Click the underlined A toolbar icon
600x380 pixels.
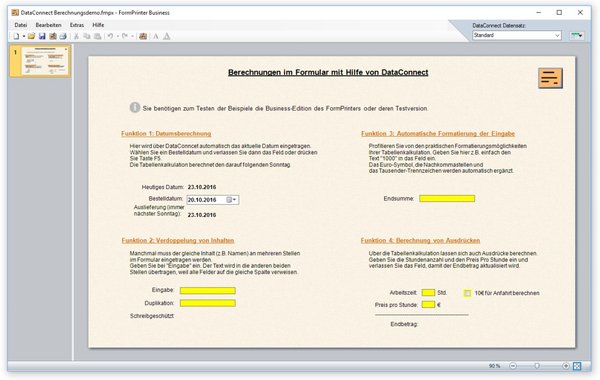pyautogui.click(x=166, y=36)
